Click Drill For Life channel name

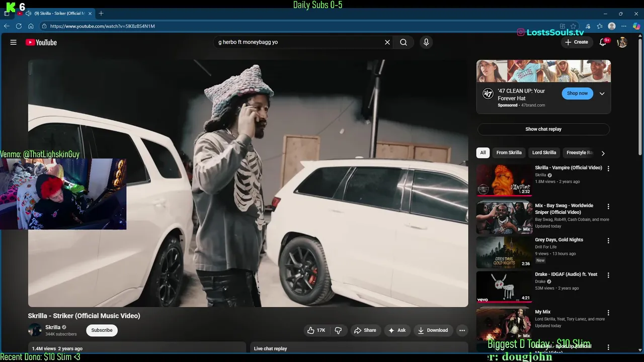546,247
